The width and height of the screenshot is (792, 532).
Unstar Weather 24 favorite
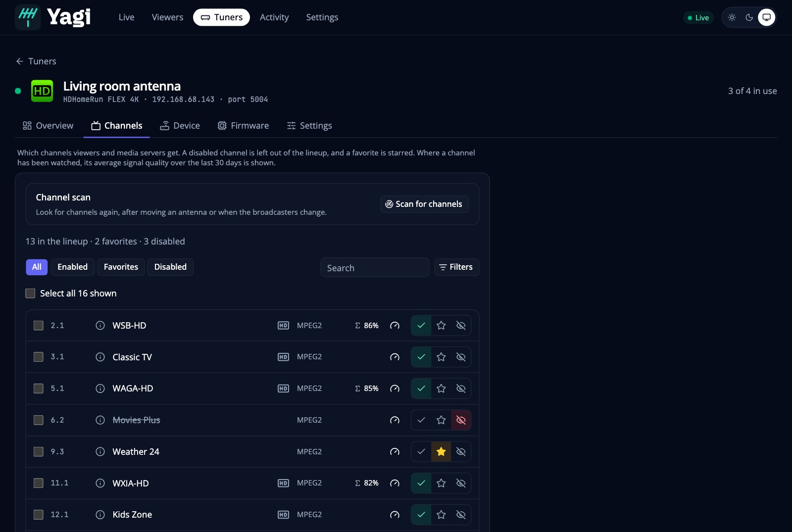pos(441,451)
